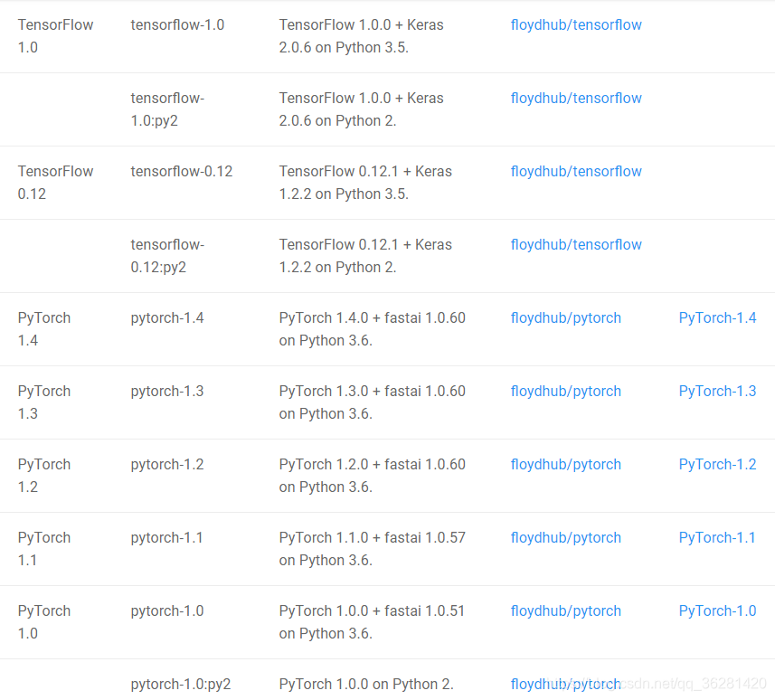Select the "pytorch-1.4" identifier cell
Viewport: 775px width, 700px height.
point(167,317)
